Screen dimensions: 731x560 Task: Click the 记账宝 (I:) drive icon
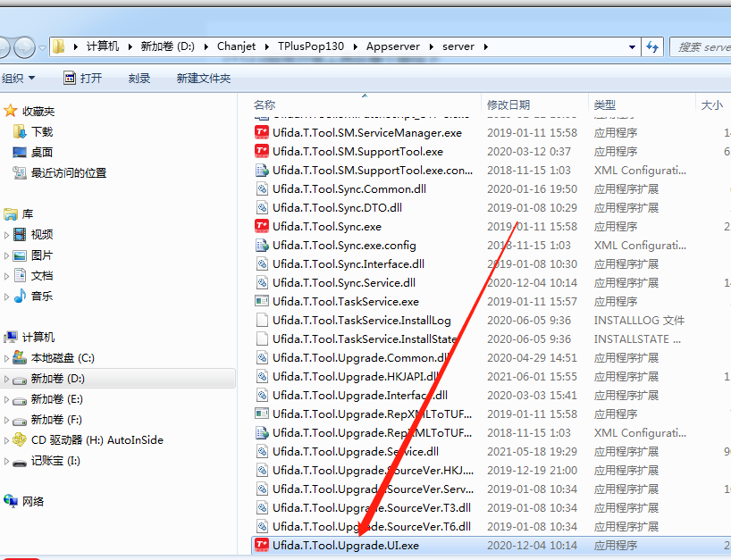pyautogui.click(x=20, y=462)
